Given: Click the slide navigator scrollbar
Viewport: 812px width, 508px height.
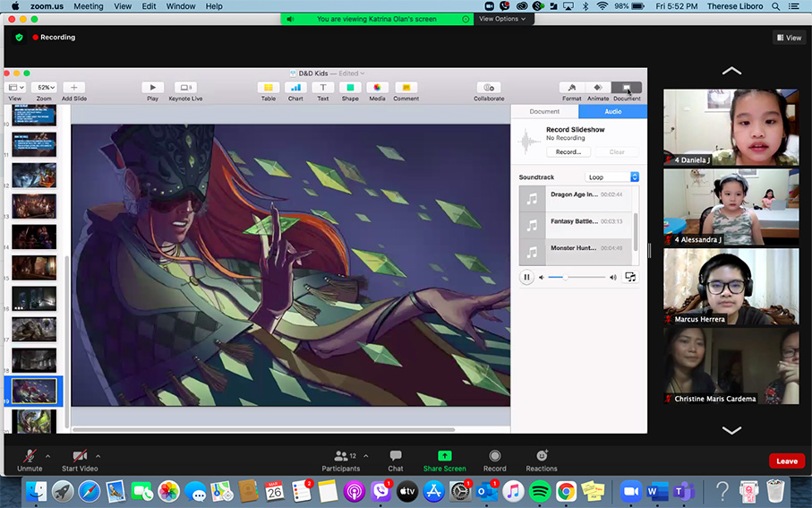Looking at the screenshot, I should (x=67, y=342).
